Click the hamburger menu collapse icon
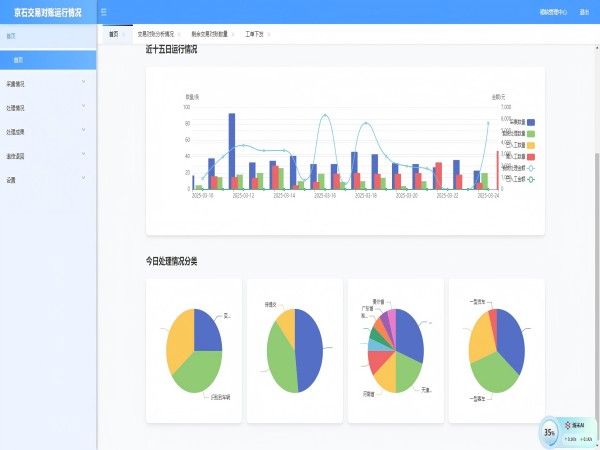The width and height of the screenshot is (600, 450). click(x=104, y=12)
